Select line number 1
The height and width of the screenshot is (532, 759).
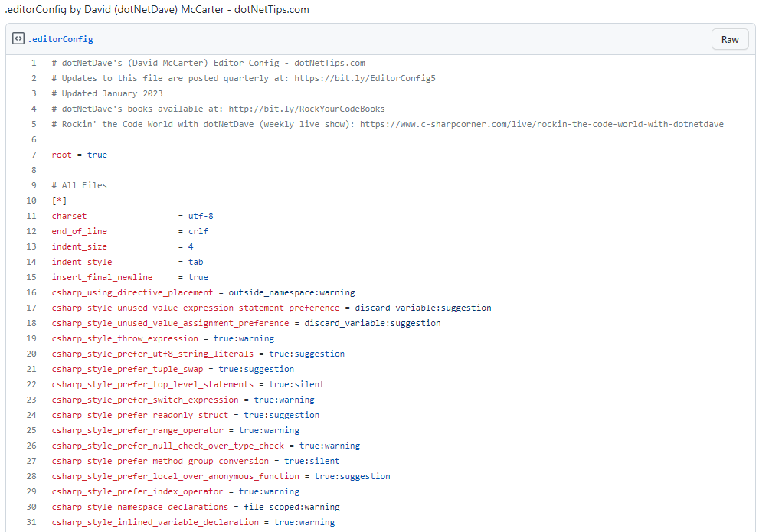[34, 62]
